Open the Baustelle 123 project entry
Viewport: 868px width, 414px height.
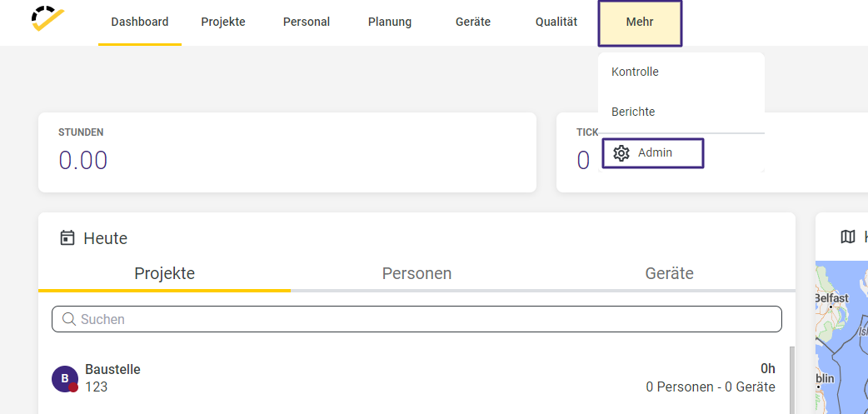pyautogui.click(x=413, y=378)
